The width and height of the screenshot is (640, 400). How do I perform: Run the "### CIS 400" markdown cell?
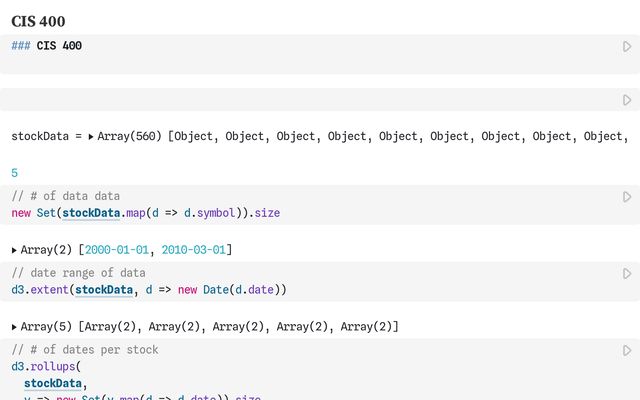pyautogui.click(x=627, y=47)
